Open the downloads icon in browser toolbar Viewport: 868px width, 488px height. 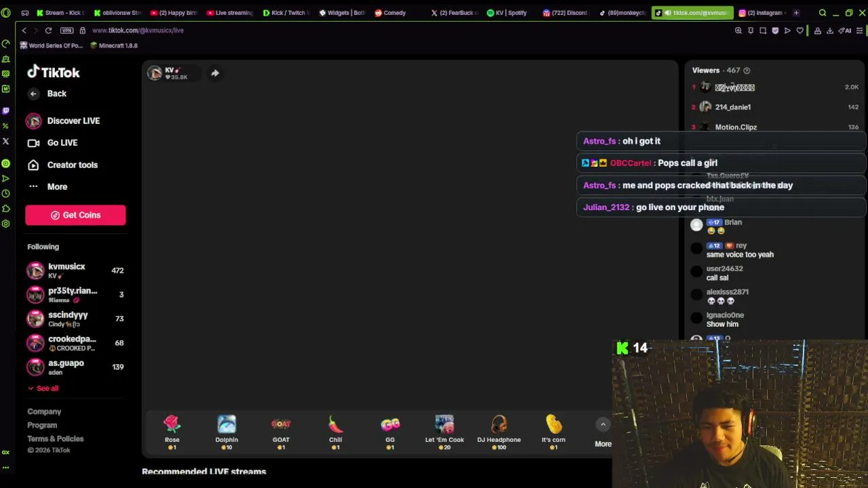pyautogui.click(x=830, y=30)
